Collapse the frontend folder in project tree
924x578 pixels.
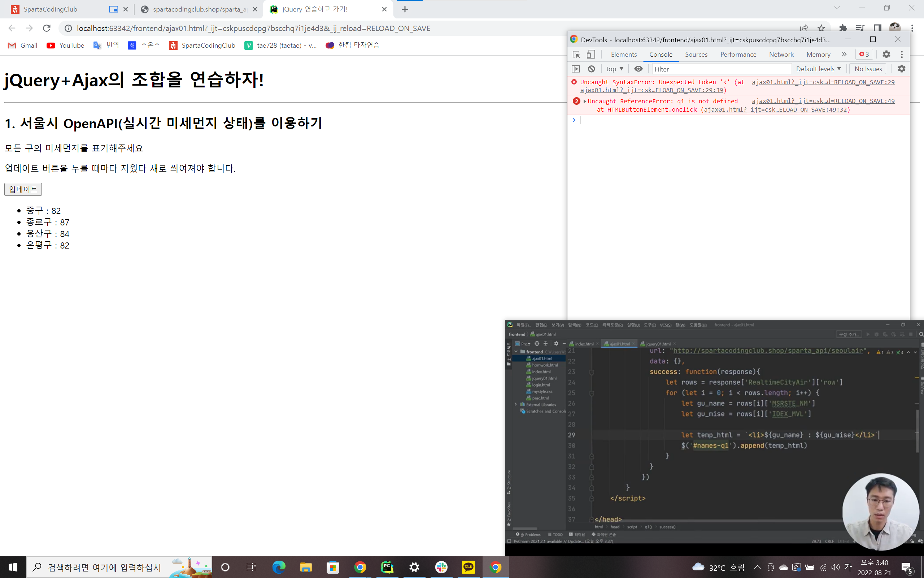tap(516, 352)
